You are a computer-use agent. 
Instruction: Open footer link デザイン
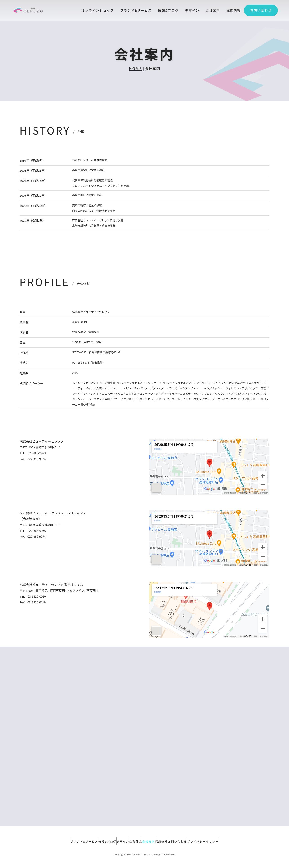pos(123,841)
